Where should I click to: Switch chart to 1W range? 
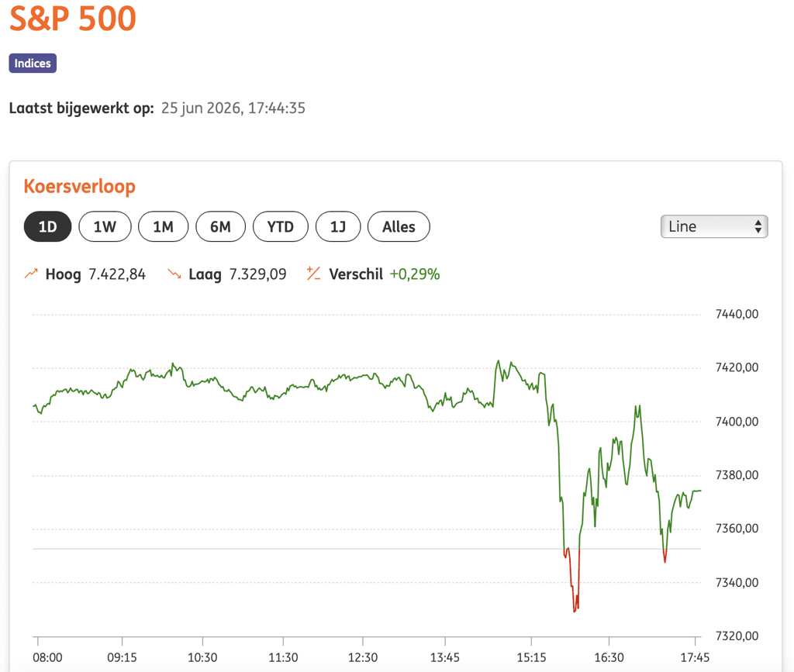point(105,226)
